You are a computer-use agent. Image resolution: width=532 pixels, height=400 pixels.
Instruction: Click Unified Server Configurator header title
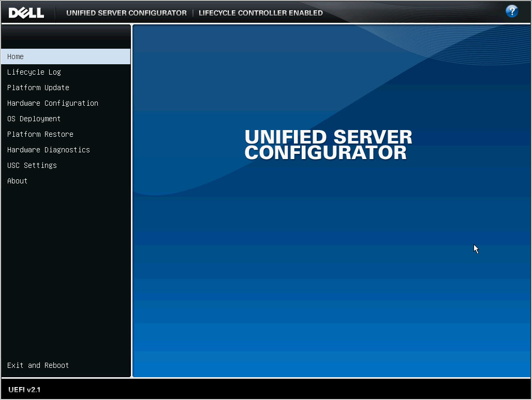[126, 13]
